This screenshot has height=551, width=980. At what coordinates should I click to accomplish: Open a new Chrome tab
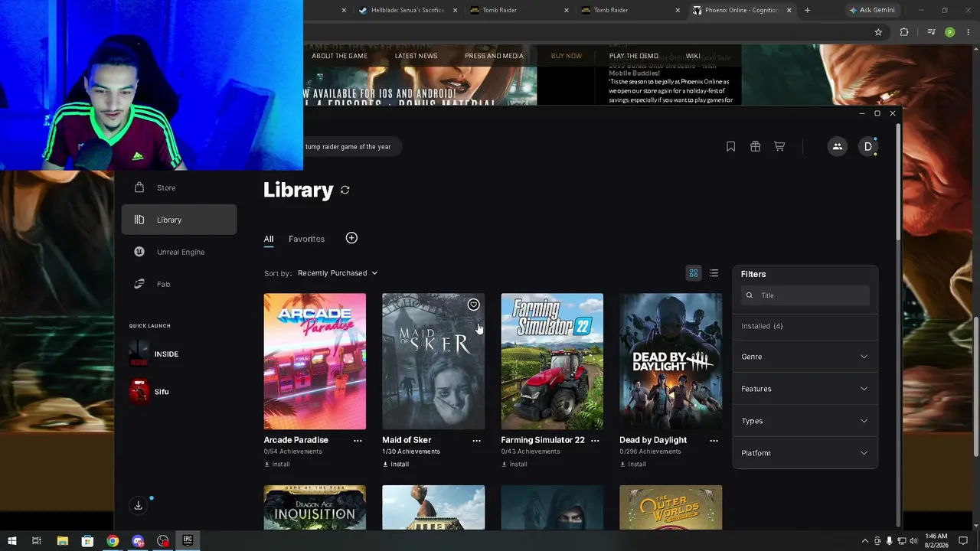coord(807,10)
